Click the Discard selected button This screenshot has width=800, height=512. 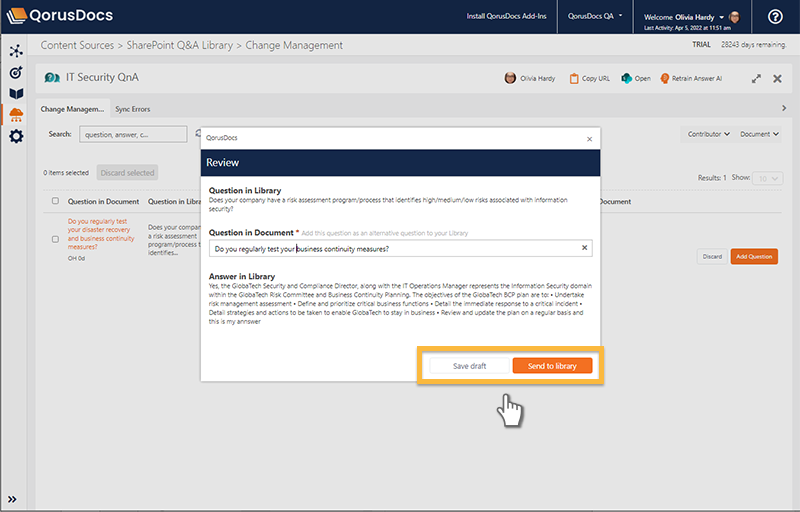tap(127, 173)
